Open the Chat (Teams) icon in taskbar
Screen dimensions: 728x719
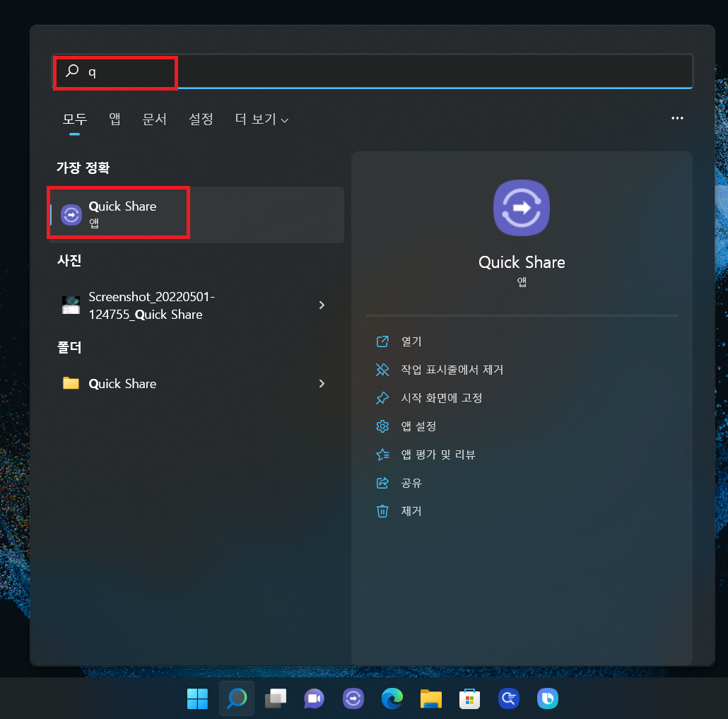(x=315, y=698)
